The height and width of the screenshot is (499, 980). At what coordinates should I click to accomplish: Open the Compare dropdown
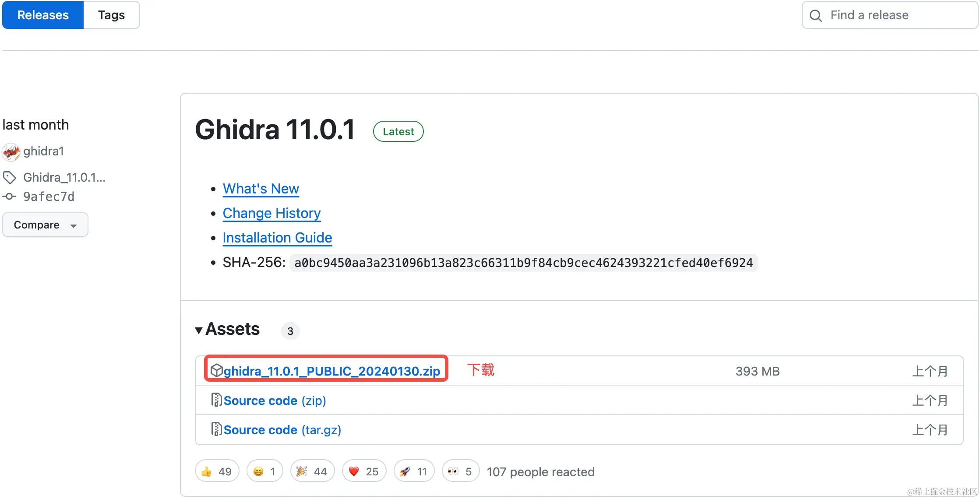45,225
